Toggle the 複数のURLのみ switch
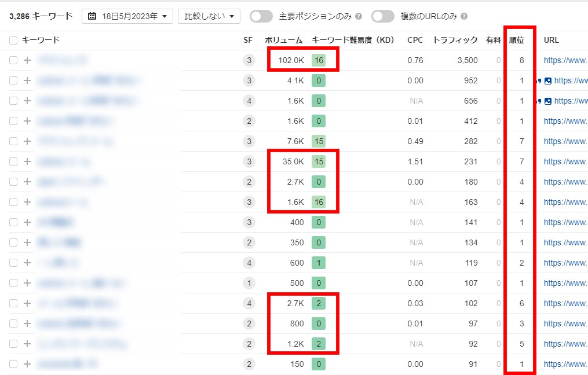Screen dimensions: 588x375 (x=382, y=16)
